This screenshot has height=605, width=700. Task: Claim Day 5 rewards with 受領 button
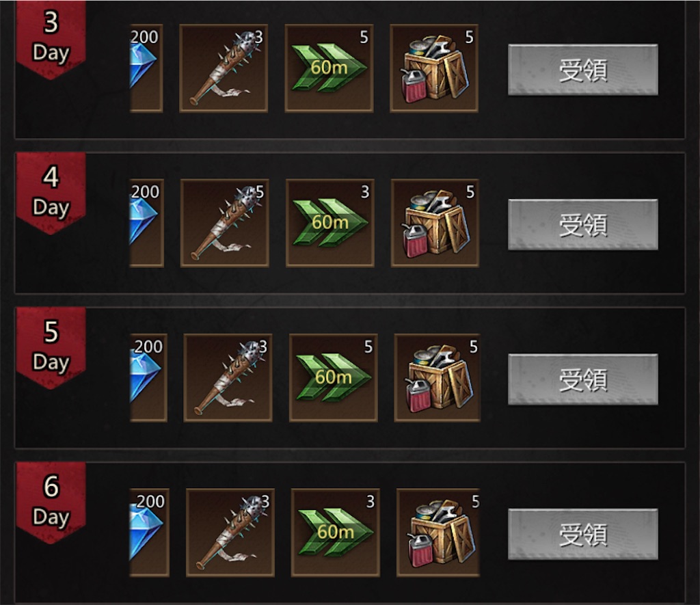coord(583,379)
